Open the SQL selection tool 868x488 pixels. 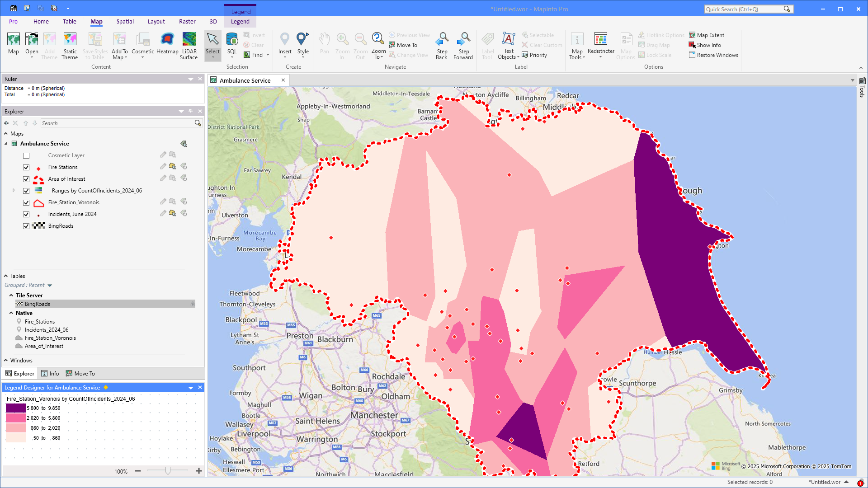pos(232,40)
